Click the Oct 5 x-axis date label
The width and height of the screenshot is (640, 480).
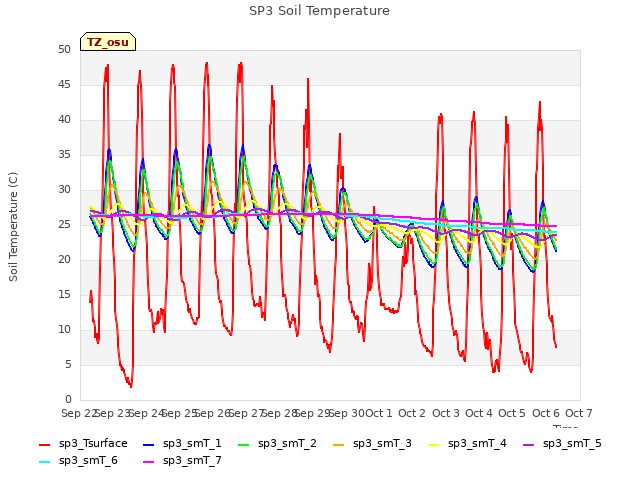512,413
